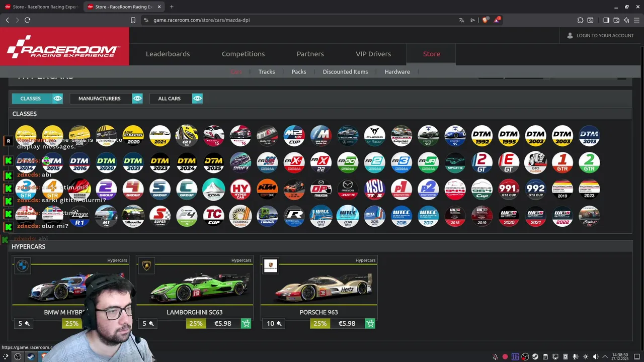This screenshot has width=644, height=362.
Task: Navigate to VIP Drivers
Action: (373, 54)
